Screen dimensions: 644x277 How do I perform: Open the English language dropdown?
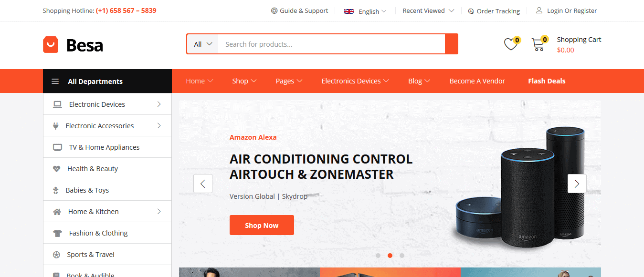tap(365, 11)
